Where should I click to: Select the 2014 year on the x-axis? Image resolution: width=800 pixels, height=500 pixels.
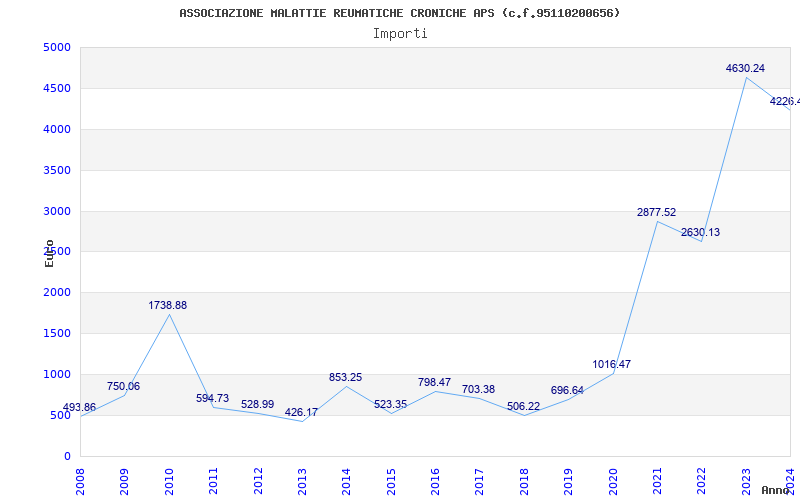pos(346,480)
